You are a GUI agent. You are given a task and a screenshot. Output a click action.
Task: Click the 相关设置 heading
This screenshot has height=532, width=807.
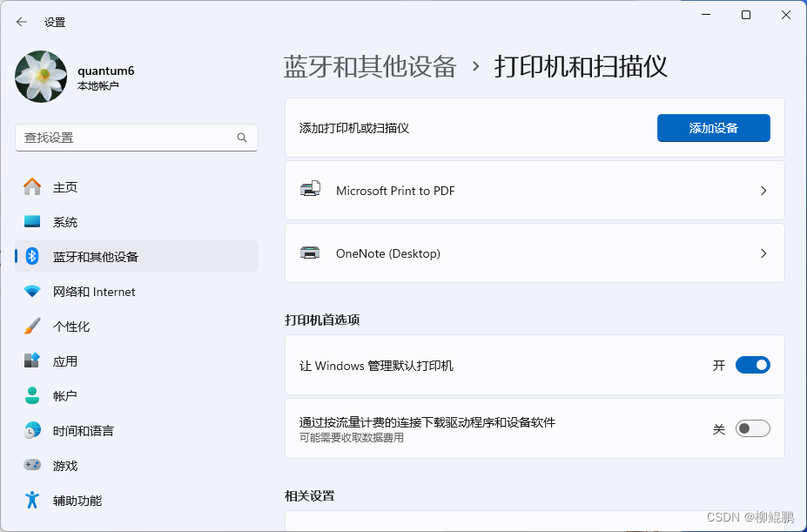coord(310,496)
